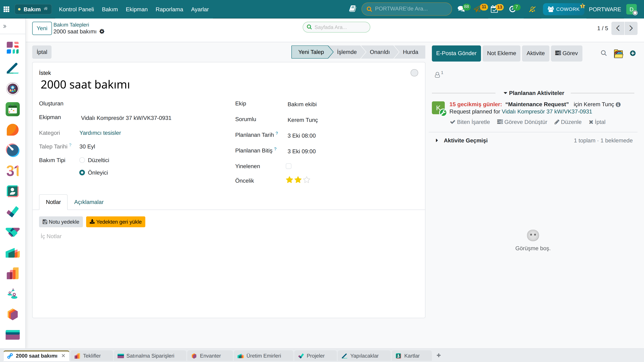Open chat messages with 88 badge
Screen dimensions: 644x362
tap(461, 9)
